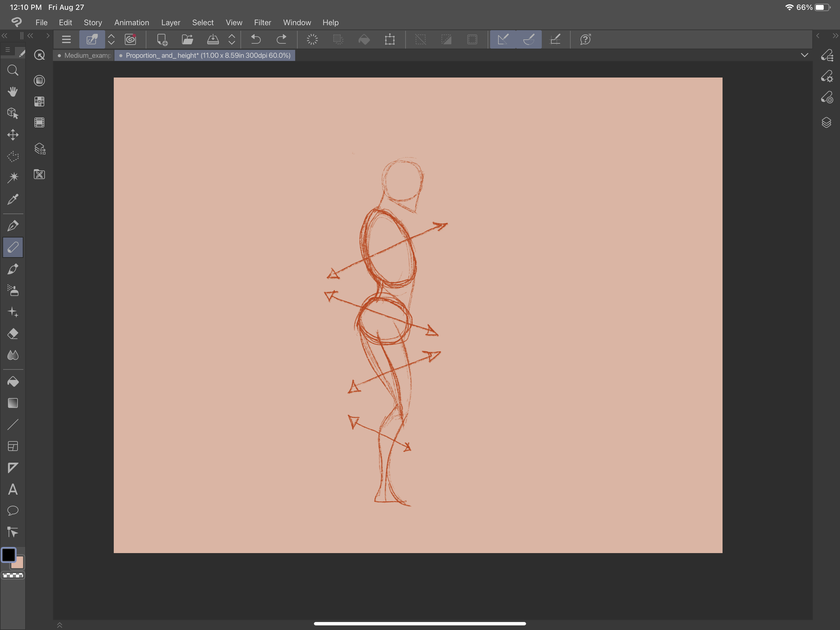Select the Eraser tool
The image size is (840, 630).
pos(13,334)
